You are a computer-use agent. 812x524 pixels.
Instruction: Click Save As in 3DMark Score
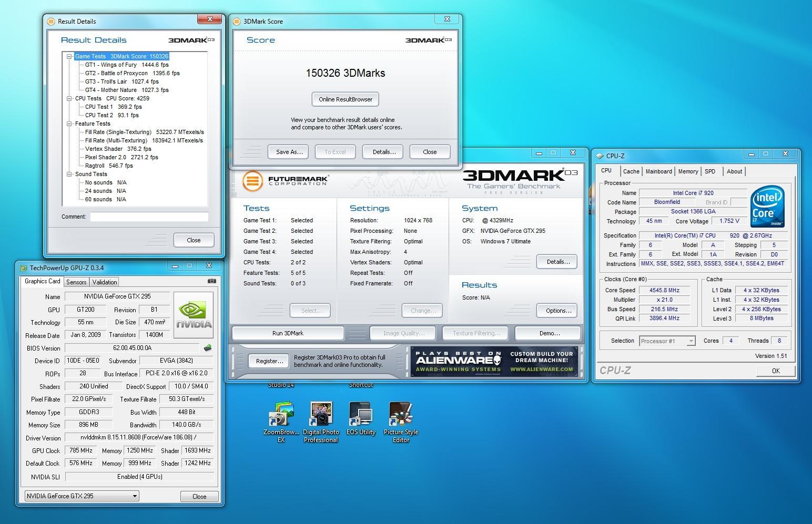(x=289, y=152)
